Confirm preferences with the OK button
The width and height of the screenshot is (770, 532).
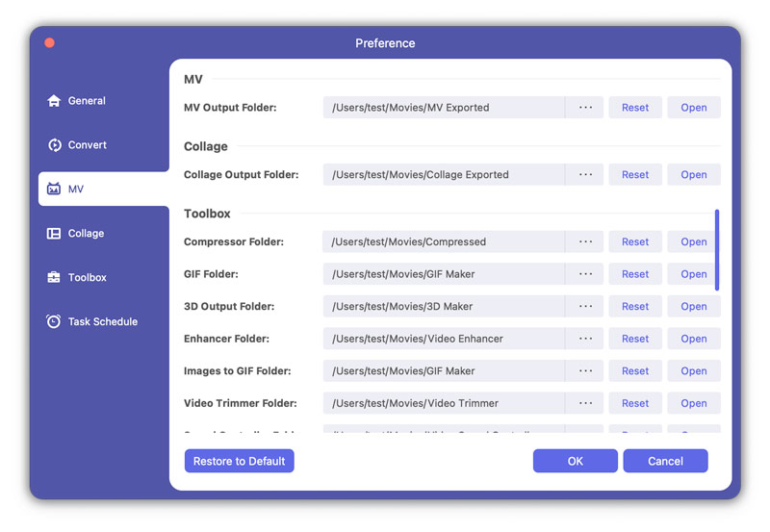[x=575, y=462]
